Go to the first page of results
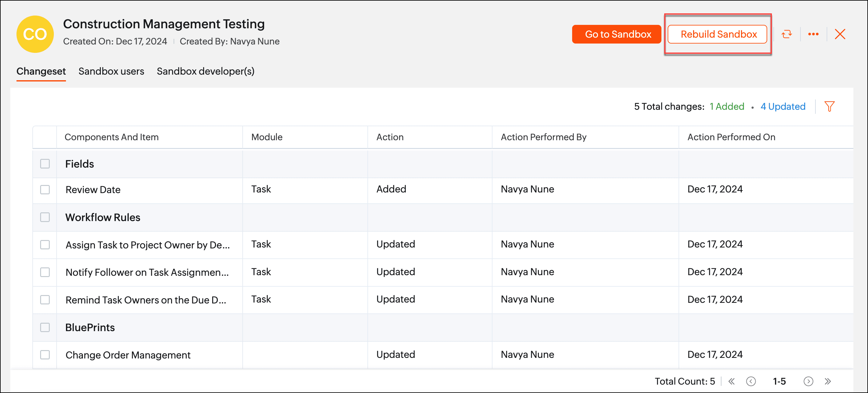 tap(731, 381)
